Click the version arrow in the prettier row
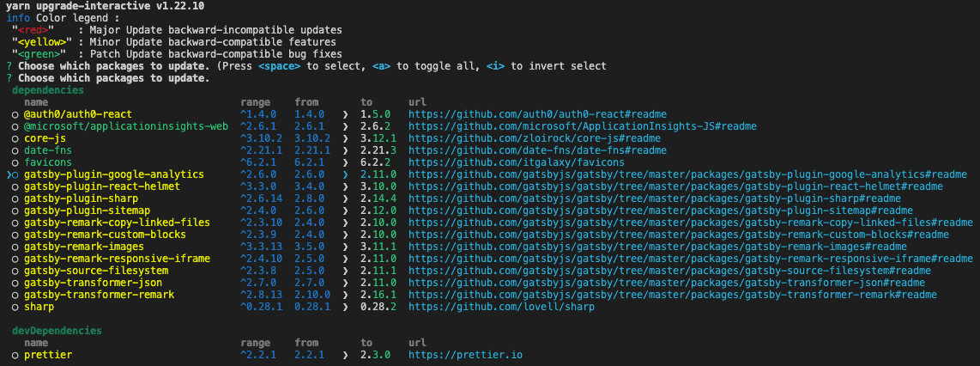The width and height of the screenshot is (980, 366). tap(346, 355)
